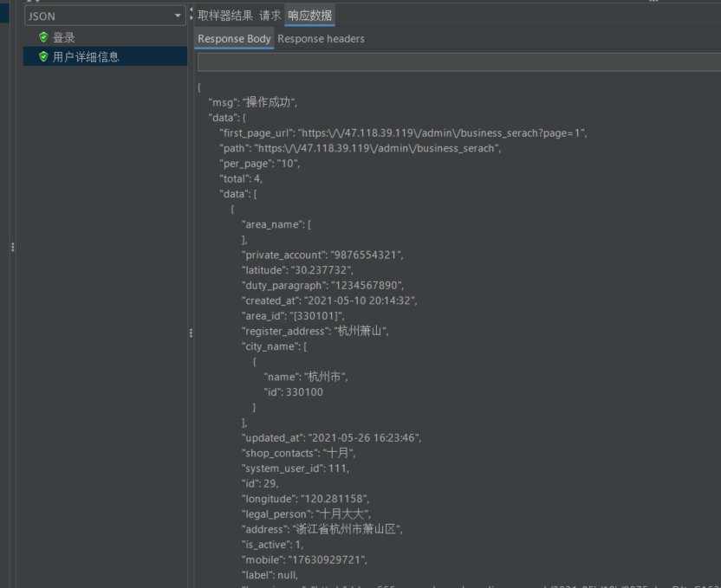Viewport: 721px width, 588px height.
Task: Click the "msg": "操作成功" line
Action: (x=253, y=102)
